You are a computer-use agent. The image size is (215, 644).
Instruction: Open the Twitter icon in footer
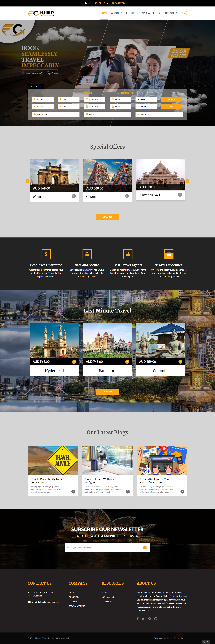point(143,619)
